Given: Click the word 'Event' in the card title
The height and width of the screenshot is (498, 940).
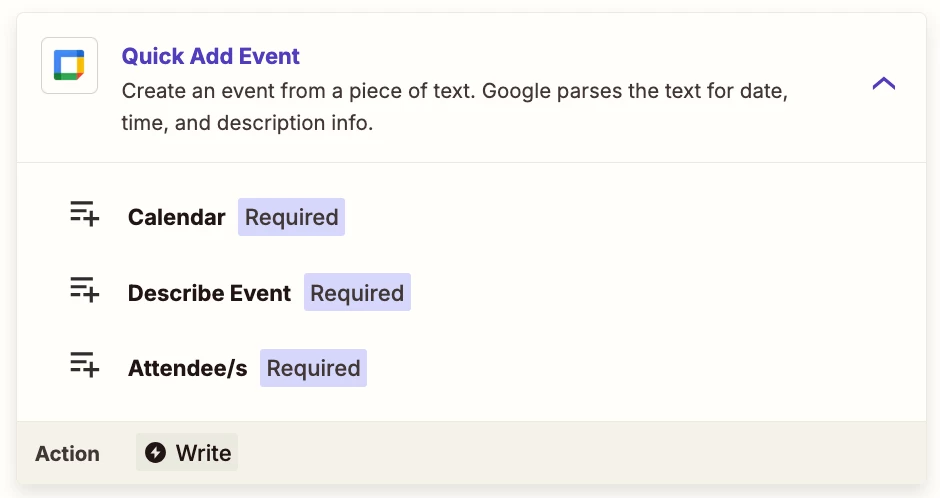Looking at the screenshot, I should point(269,56).
